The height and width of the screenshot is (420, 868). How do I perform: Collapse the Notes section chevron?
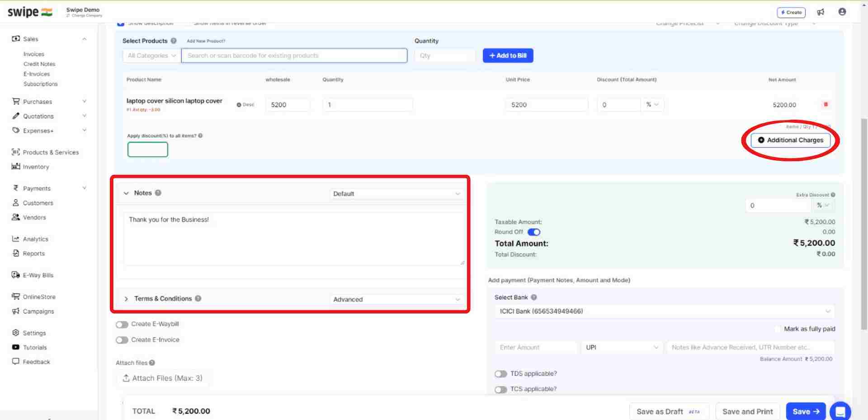(x=126, y=193)
